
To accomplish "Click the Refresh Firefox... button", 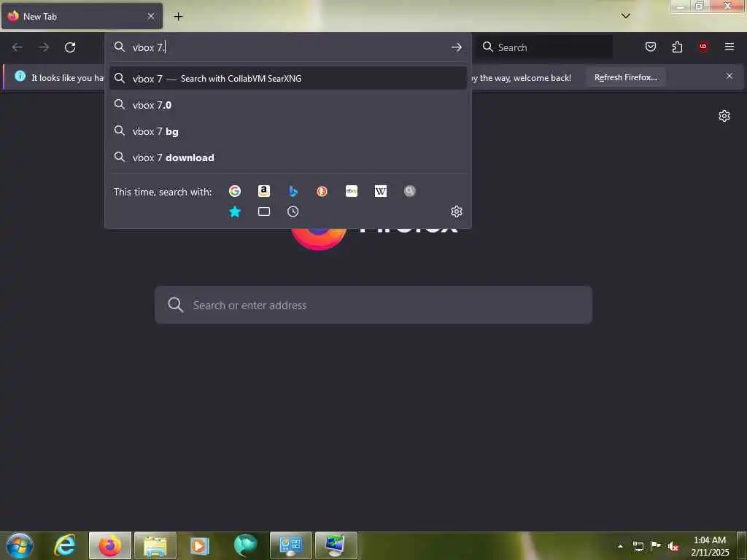I will click(x=625, y=77).
